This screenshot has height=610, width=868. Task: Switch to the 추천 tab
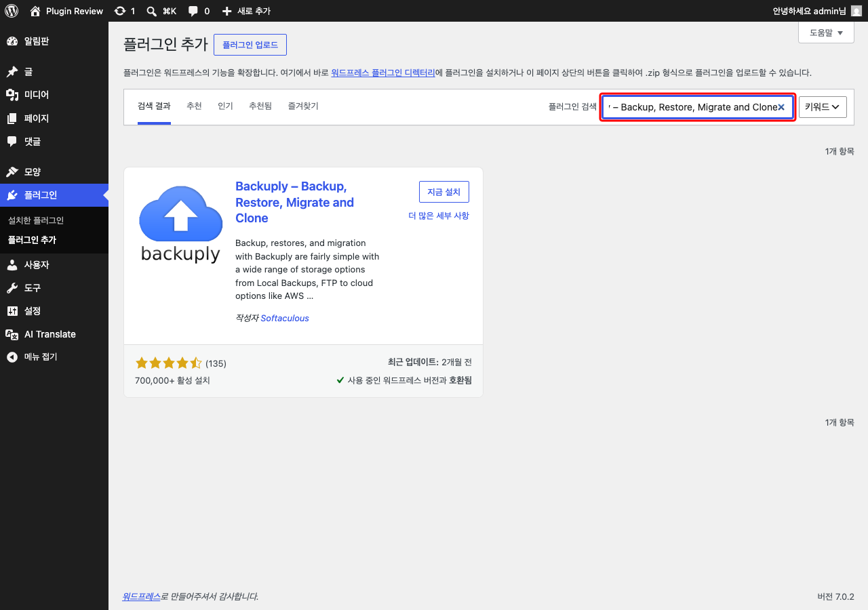coord(194,106)
